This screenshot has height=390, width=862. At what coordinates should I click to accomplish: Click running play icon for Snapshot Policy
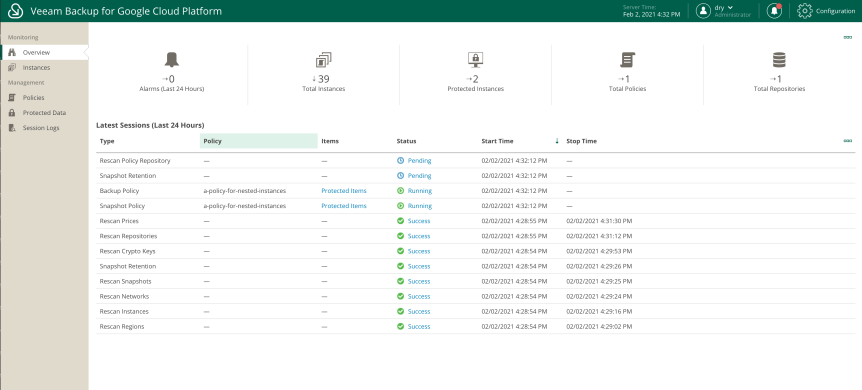(400, 206)
